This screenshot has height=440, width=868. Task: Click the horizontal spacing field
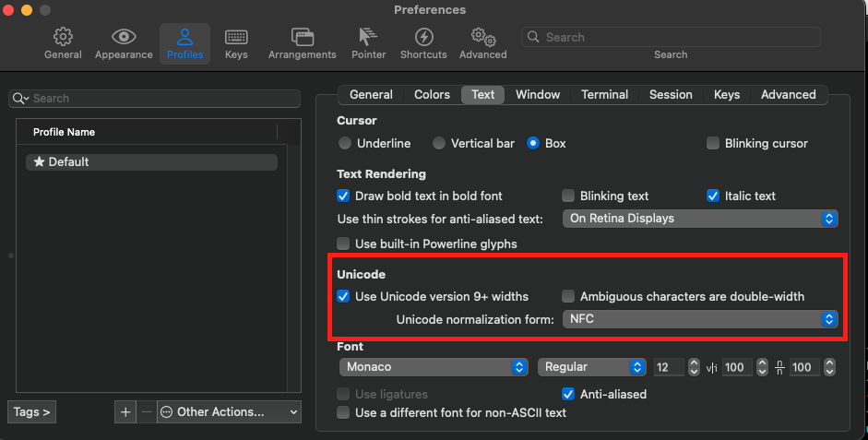click(737, 367)
